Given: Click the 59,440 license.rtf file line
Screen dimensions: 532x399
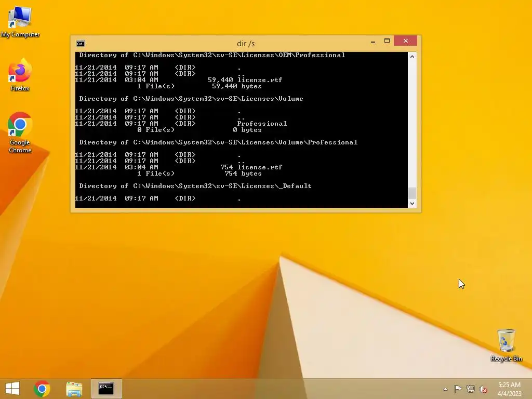Looking at the screenshot, I should pos(179,80).
